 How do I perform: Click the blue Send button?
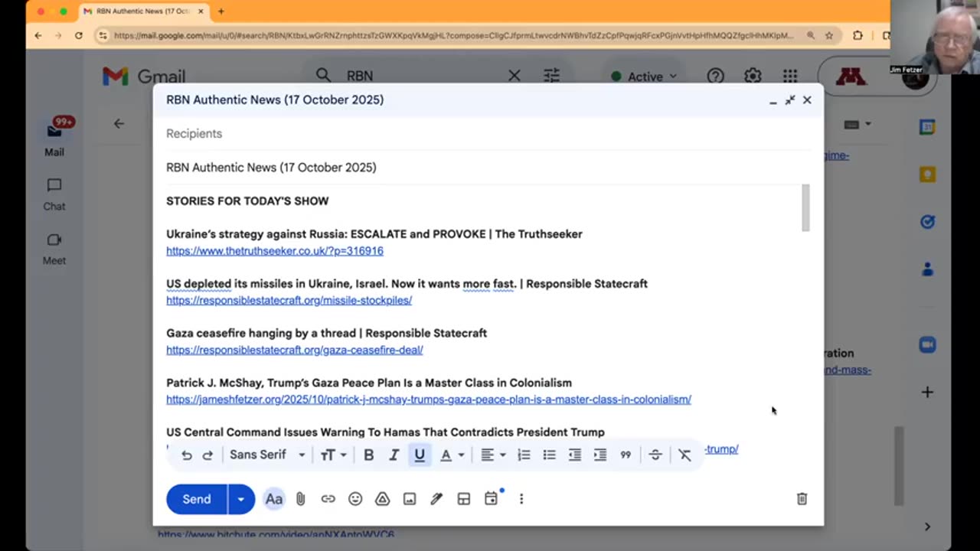(197, 499)
